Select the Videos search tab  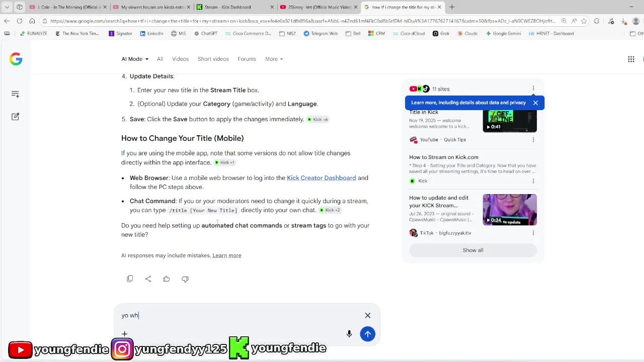coord(180,59)
